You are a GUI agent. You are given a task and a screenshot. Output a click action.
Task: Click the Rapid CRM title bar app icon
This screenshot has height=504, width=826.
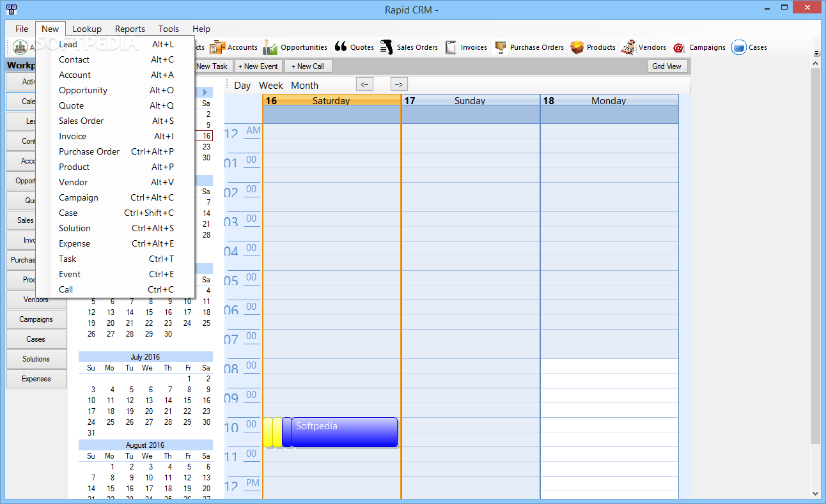(x=12, y=10)
